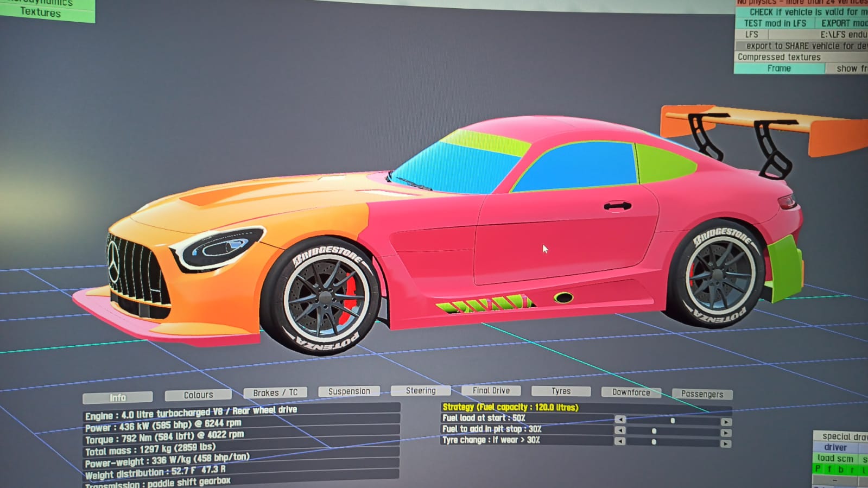
Task: Open the Downforce tab
Action: [631, 392]
